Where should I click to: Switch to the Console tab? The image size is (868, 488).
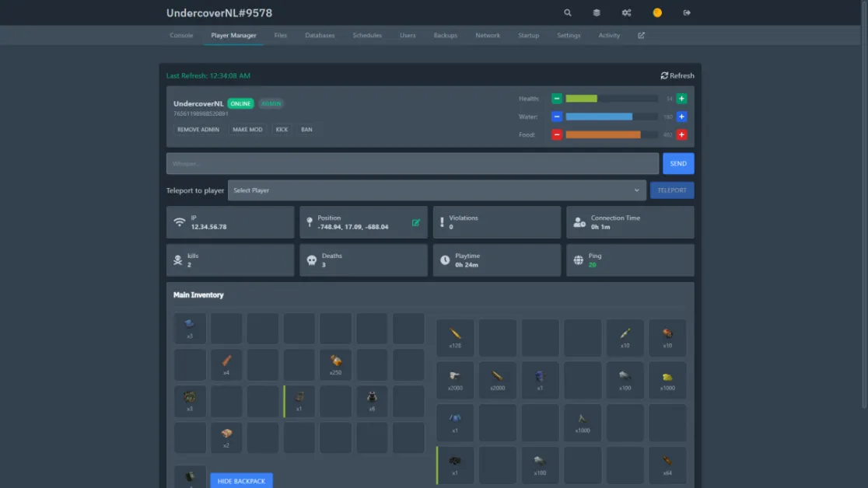[181, 36]
